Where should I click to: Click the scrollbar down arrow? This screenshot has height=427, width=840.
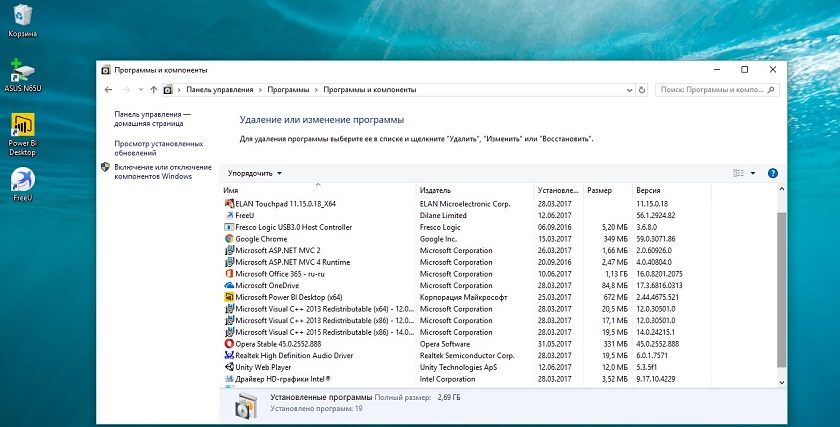click(x=781, y=382)
